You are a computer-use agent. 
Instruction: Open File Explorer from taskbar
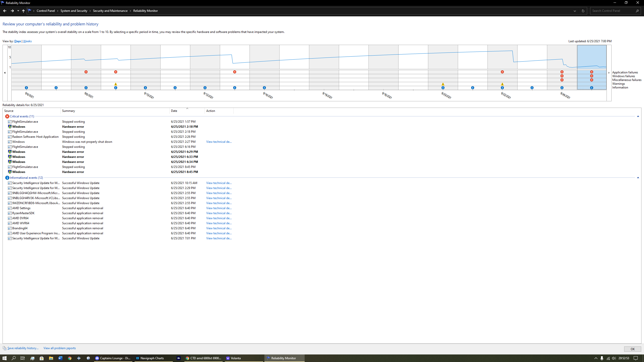point(51,358)
